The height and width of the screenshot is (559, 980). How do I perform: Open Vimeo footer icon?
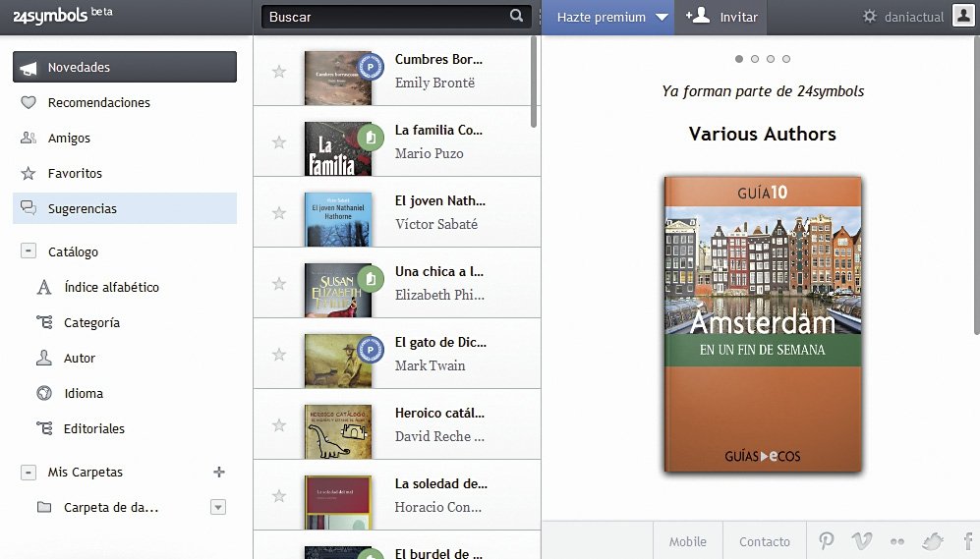tap(861, 541)
